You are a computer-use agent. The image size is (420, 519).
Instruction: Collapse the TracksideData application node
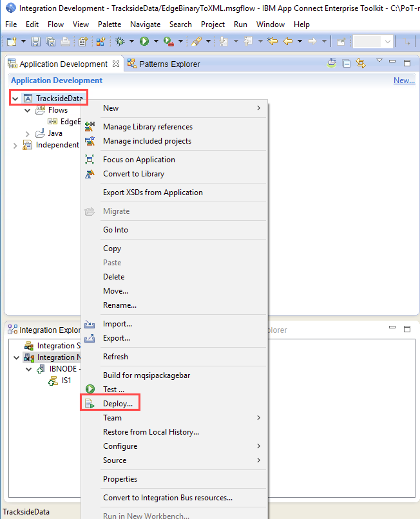pyautogui.click(x=15, y=99)
